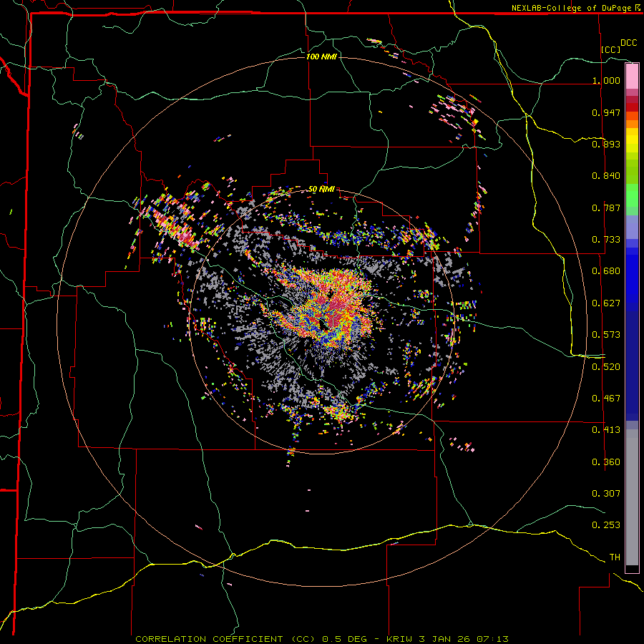Viewport: 644px width, 644px height.
Task: Click the 0.733 value on the scale
Action: [606, 240]
